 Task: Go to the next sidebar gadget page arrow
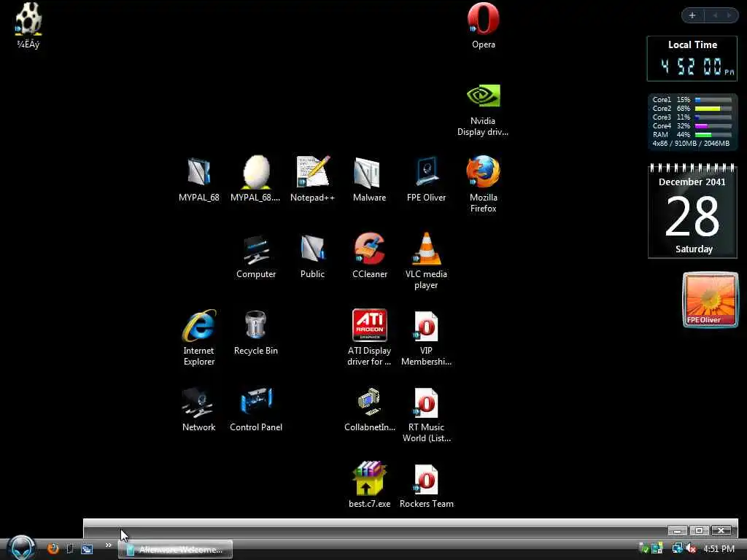click(729, 15)
